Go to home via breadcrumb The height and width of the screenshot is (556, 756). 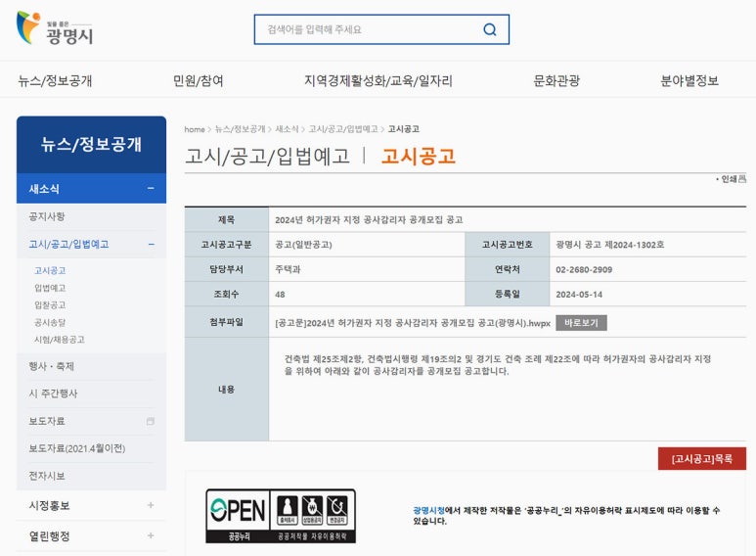point(195,129)
